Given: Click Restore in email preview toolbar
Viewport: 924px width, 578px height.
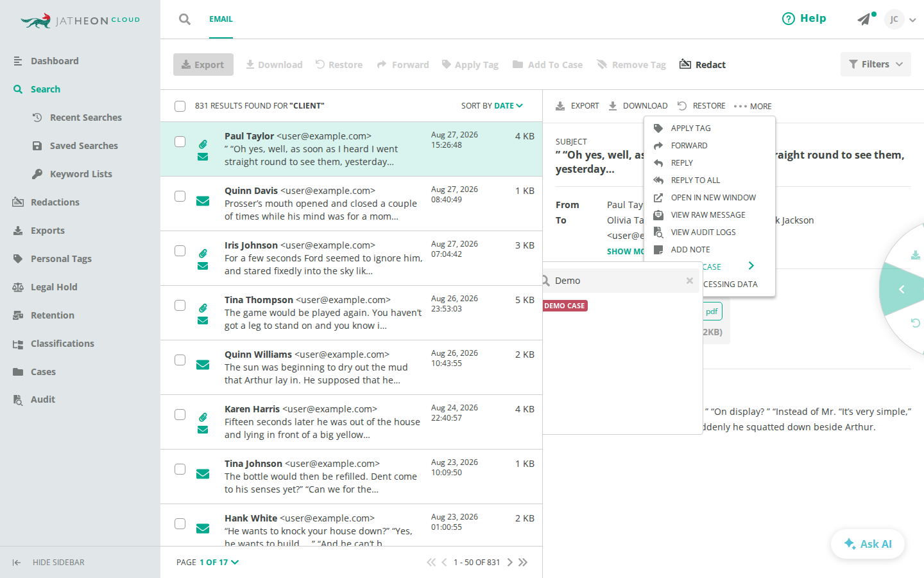Looking at the screenshot, I should [x=701, y=106].
